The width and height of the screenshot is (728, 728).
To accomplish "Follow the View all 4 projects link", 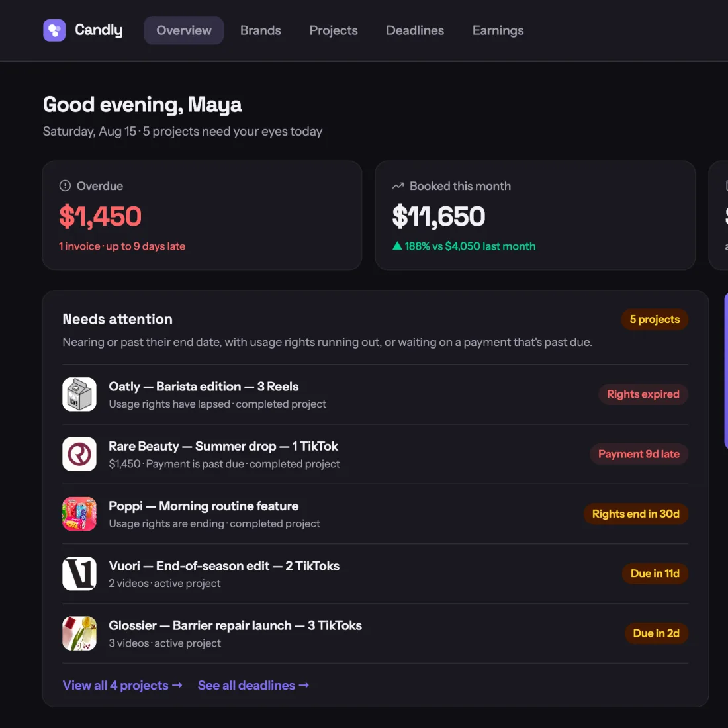I will pyautogui.click(x=122, y=685).
